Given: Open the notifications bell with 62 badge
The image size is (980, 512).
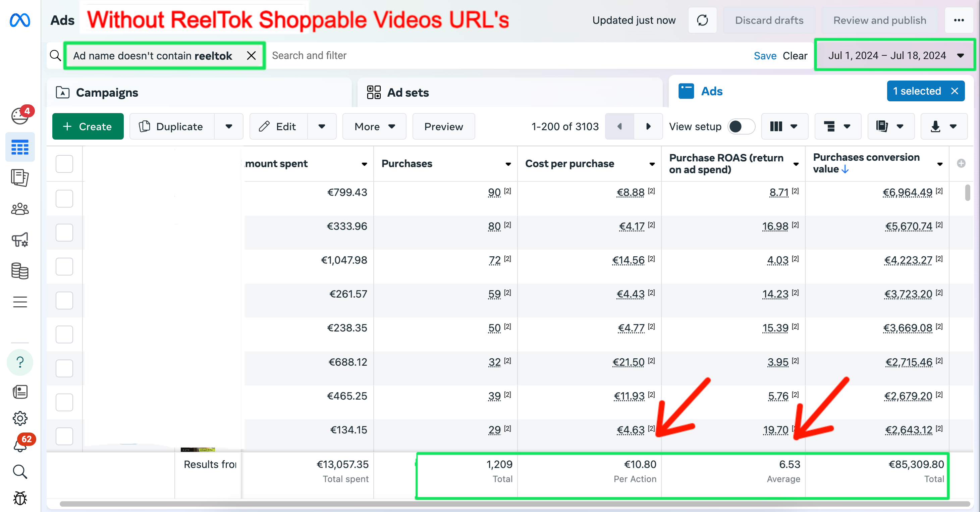Looking at the screenshot, I should (20, 446).
